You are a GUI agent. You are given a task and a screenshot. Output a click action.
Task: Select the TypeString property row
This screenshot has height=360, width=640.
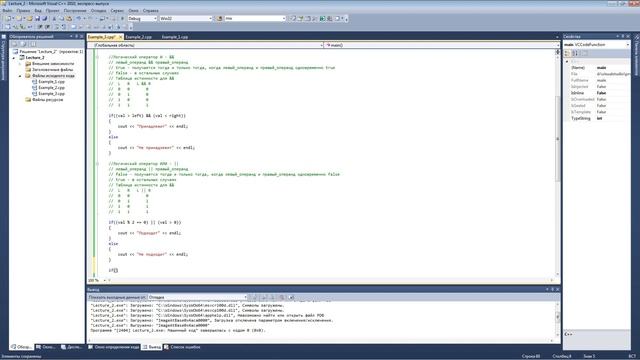pyautogui.click(x=599, y=118)
